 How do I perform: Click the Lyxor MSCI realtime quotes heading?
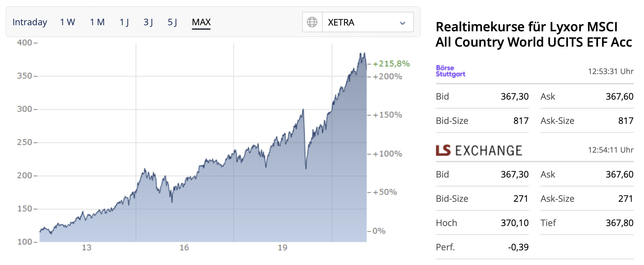[533, 34]
